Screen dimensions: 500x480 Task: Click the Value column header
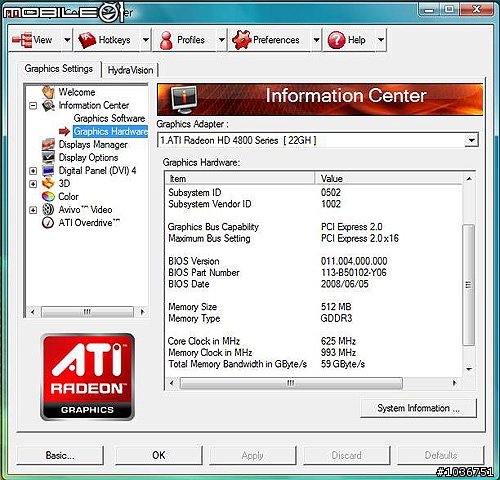point(388,179)
